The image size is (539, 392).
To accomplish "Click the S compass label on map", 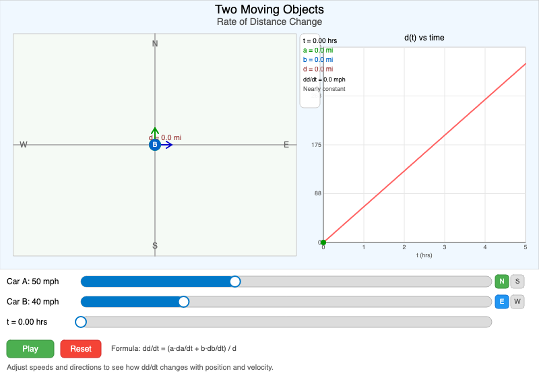I will click(x=155, y=246).
